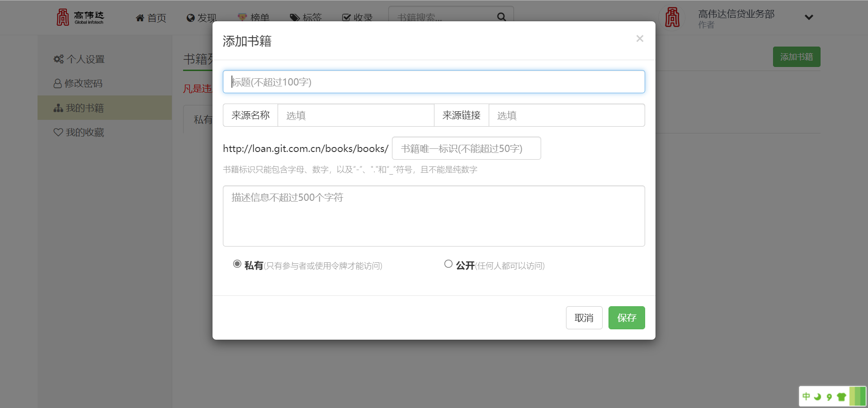Click the IME toolbar in bottom corner
This screenshot has height=408, width=868.
(832, 396)
